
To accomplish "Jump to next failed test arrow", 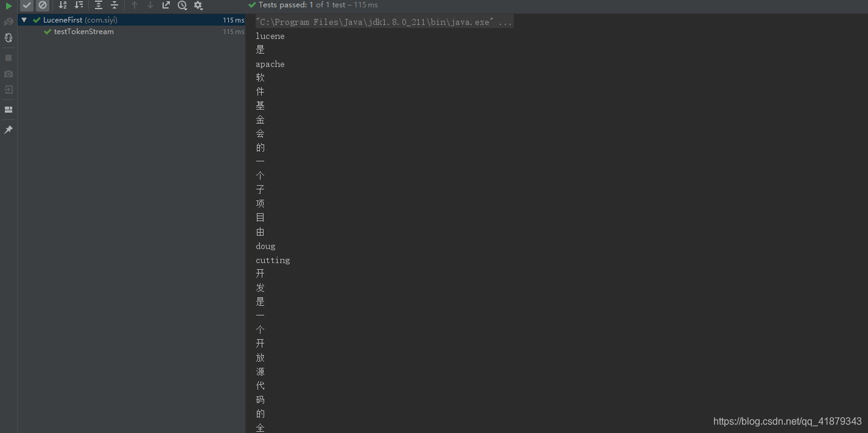I will 150,5.
